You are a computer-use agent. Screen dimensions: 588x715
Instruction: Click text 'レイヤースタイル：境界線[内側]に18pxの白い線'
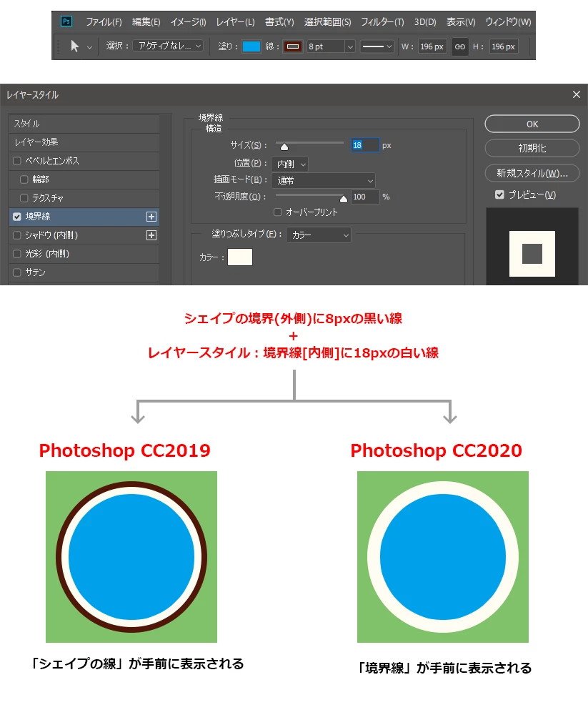pos(293,352)
